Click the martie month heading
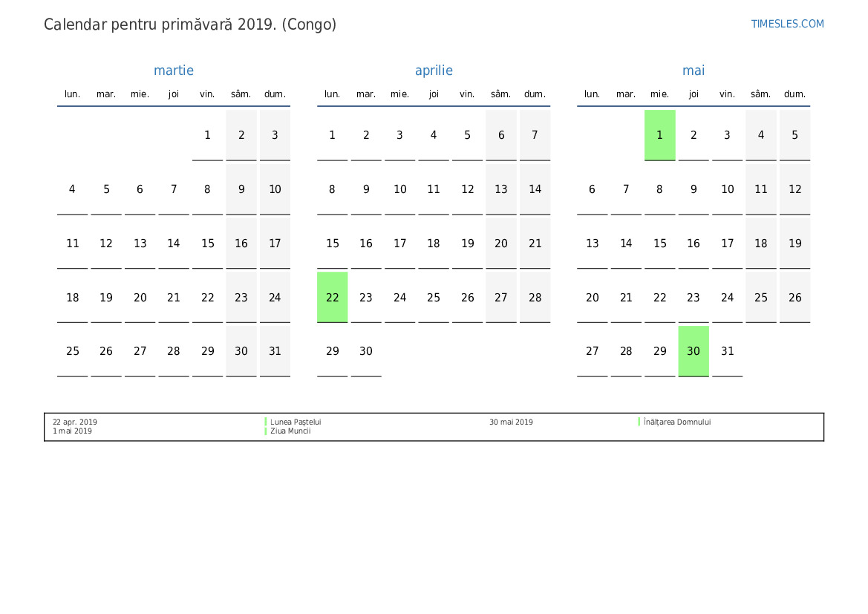This screenshot has height=614, width=868. coord(174,71)
